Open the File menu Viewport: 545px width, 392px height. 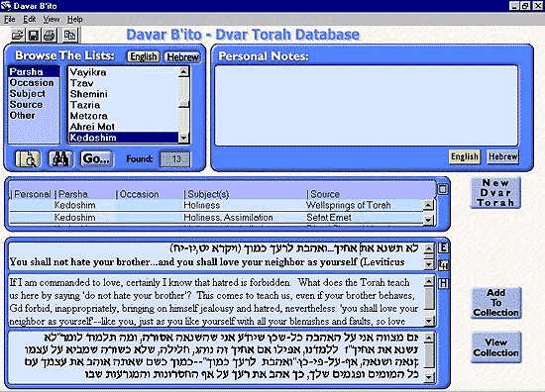coord(9,19)
